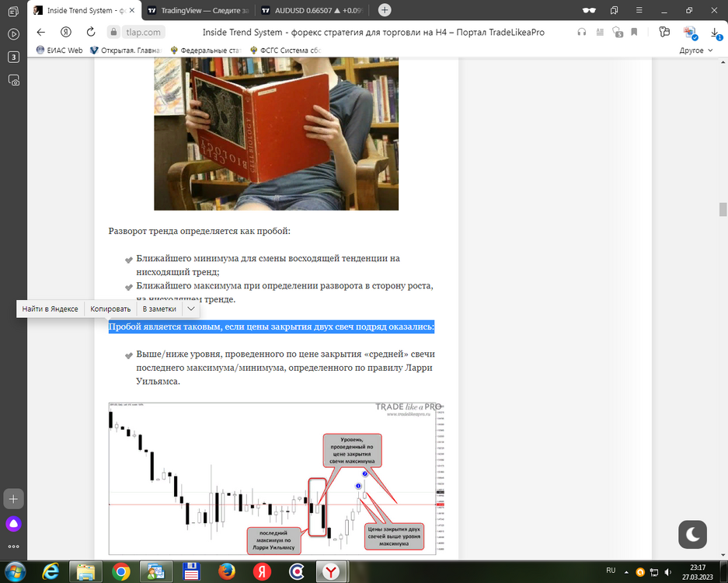Add a sidebar app with plus button
Viewport: 728px width, 583px height.
coord(13,499)
